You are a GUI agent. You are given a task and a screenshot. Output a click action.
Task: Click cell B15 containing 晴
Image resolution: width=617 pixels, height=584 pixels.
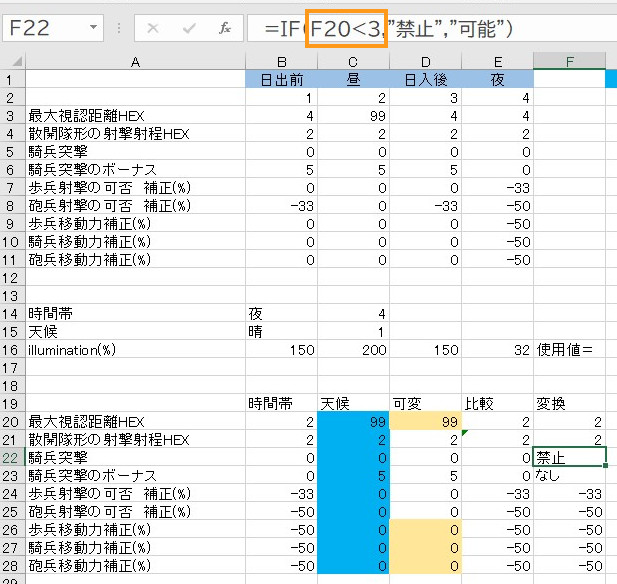pos(281,332)
